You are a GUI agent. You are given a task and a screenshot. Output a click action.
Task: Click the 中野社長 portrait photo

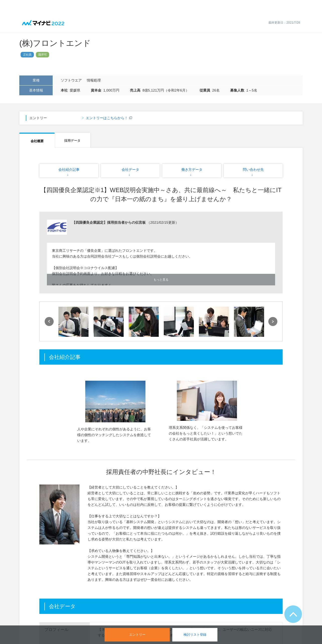(x=59, y=514)
